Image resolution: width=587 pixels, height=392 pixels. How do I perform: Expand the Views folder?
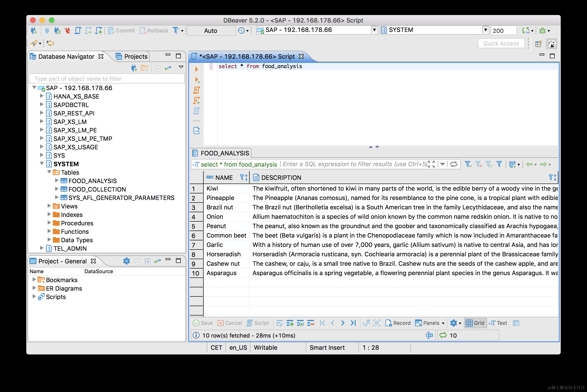click(x=49, y=206)
